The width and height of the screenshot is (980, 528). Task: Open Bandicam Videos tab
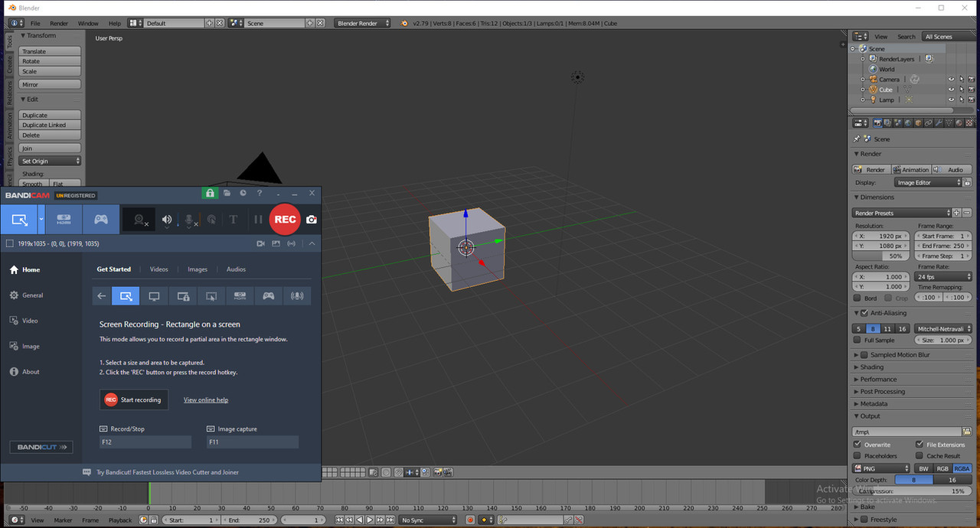click(x=159, y=269)
